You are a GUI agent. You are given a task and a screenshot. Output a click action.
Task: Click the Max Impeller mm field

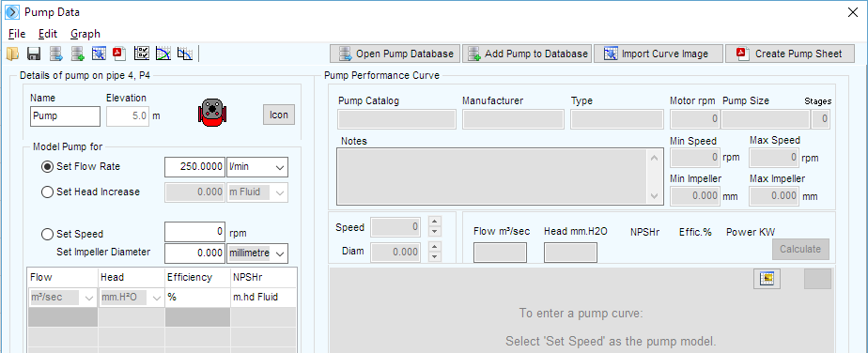pyautogui.click(x=774, y=196)
